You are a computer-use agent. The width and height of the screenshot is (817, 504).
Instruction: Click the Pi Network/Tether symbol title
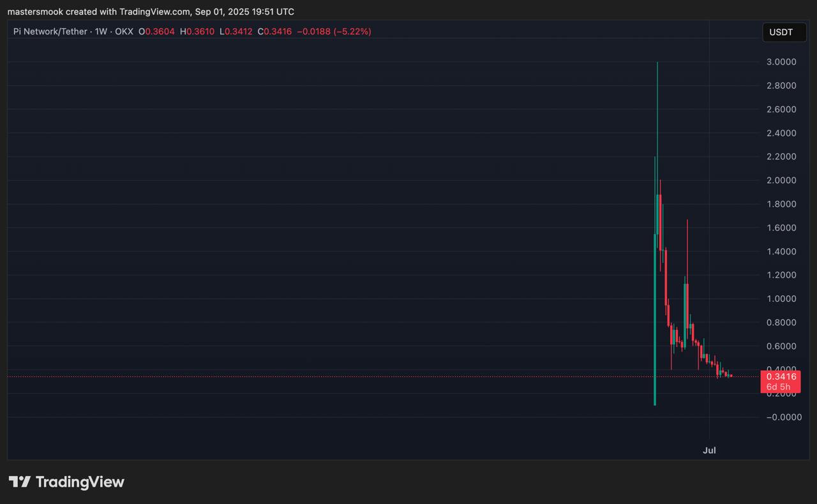(50, 31)
